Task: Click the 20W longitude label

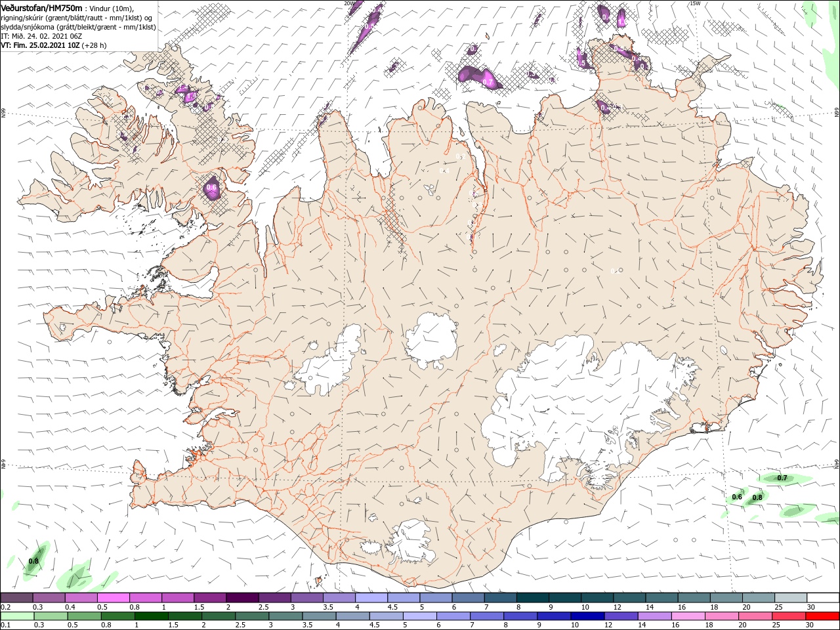Action: [x=348, y=3]
